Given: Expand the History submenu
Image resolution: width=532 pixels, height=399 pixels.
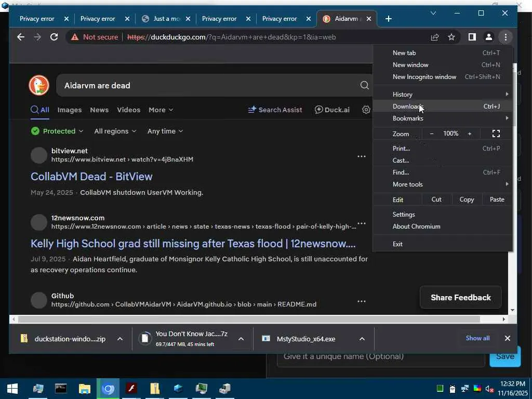Looking at the screenshot, I should [443, 95].
